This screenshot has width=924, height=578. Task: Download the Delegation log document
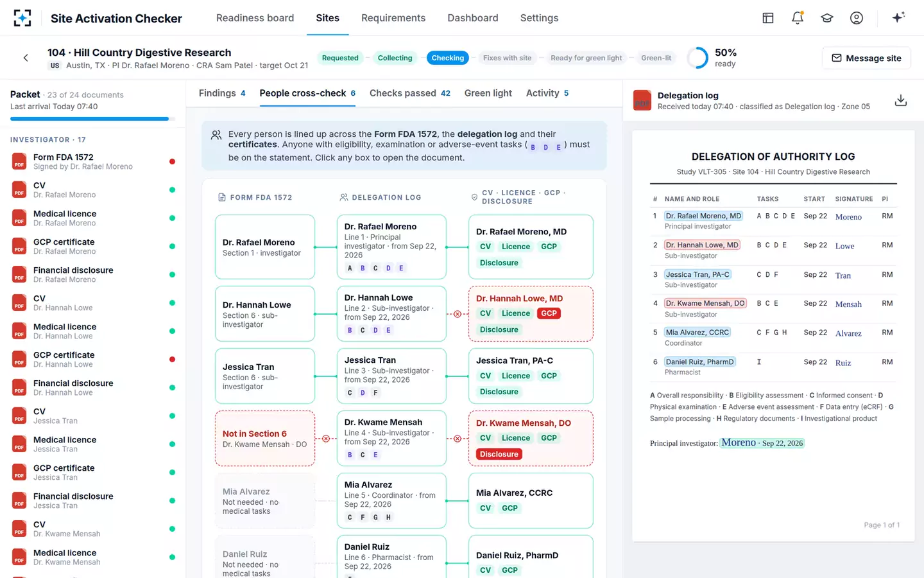(x=901, y=100)
